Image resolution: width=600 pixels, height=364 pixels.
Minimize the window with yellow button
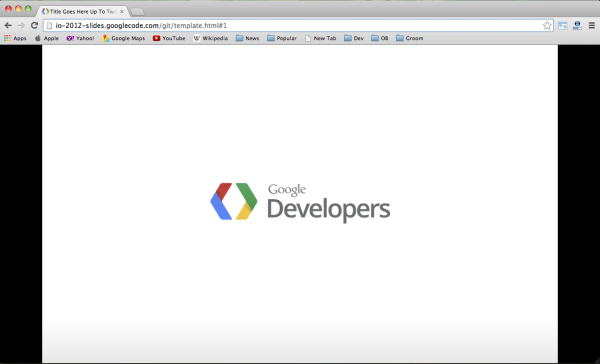[x=18, y=8]
